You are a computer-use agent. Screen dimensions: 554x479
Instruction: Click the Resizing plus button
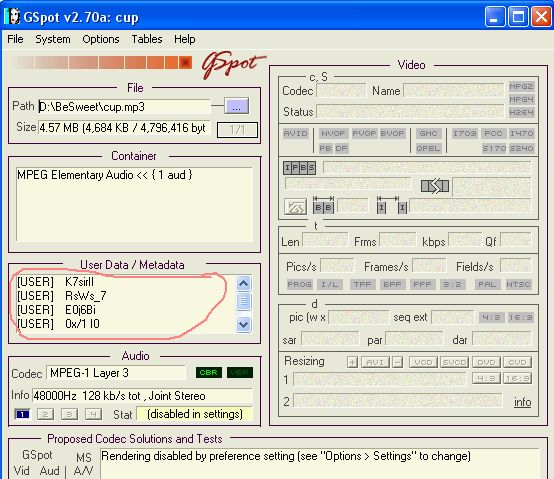[352, 362]
